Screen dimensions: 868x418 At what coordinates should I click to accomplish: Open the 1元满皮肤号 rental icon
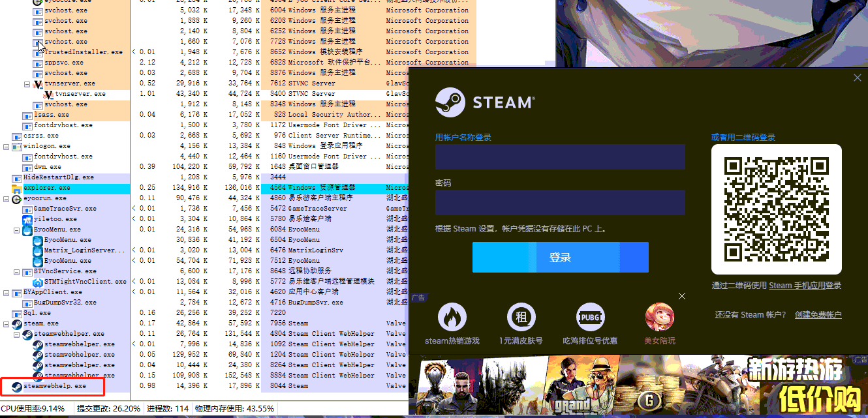click(x=521, y=318)
